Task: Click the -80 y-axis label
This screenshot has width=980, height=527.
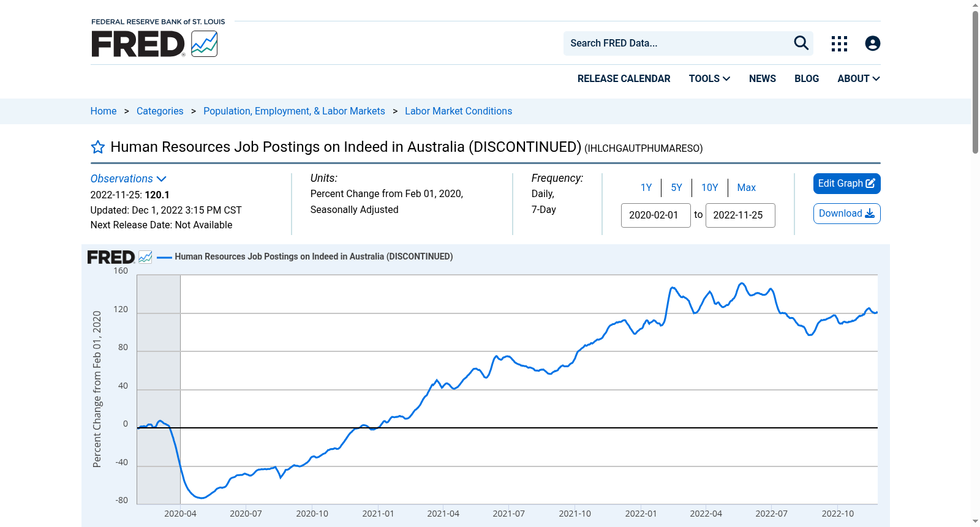Action: [x=122, y=501]
